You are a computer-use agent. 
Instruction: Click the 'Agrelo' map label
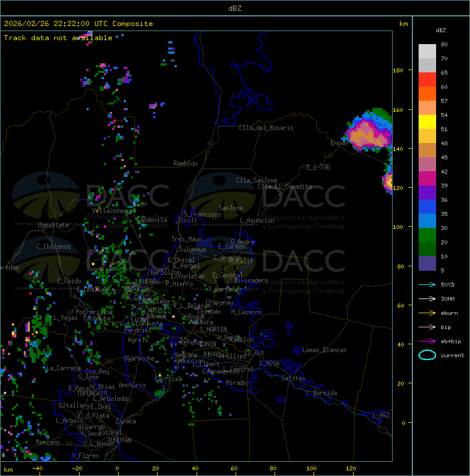[x=138, y=340]
